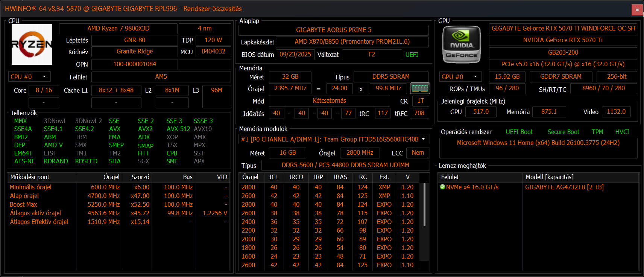This screenshot has width=644, height=277.
Task: Click the "Működési pont" column header
Action: 30,177
